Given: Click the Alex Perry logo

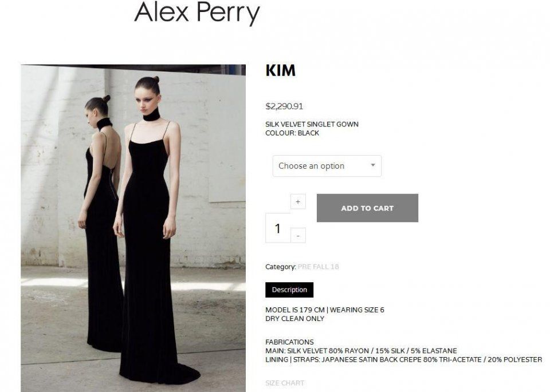Looking at the screenshot, I should [x=197, y=13].
